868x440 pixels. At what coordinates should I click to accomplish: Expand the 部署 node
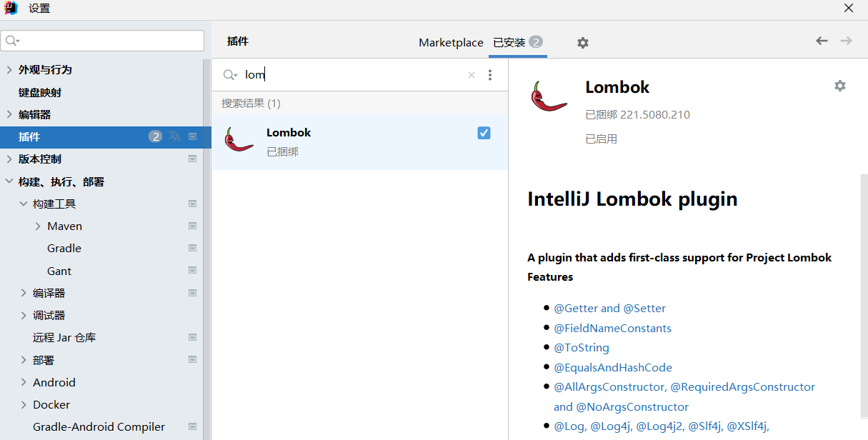click(24, 360)
